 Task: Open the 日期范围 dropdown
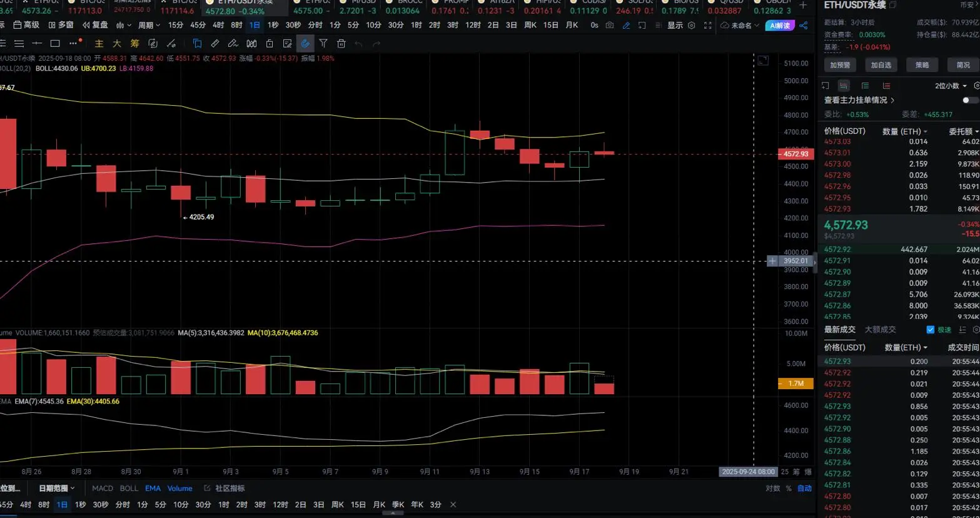pyautogui.click(x=57, y=489)
